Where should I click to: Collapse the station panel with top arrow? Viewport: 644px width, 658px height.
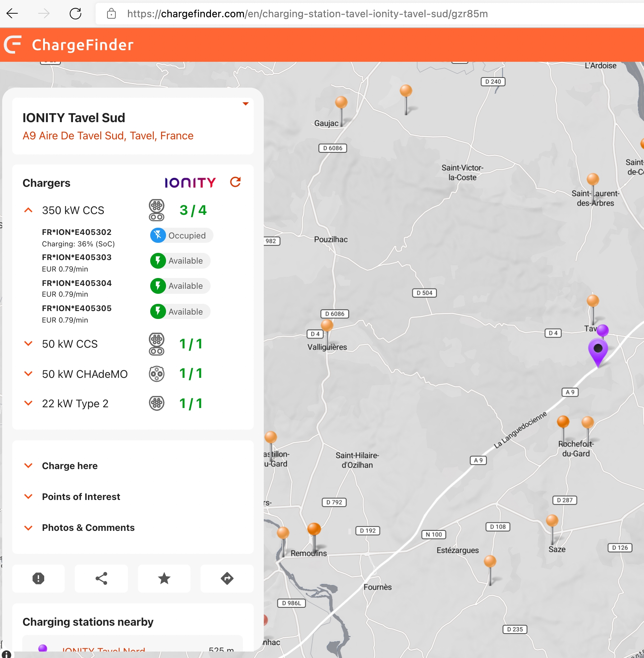pyautogui.click(x=245, y=104)
